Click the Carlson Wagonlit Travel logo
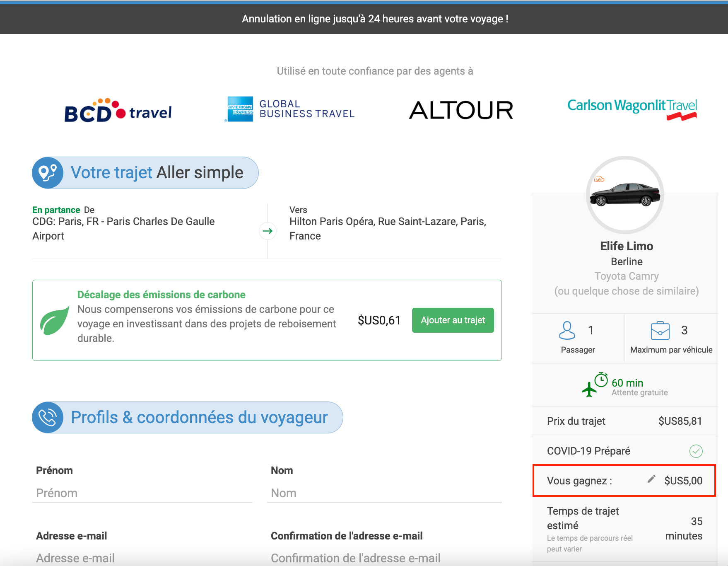The height and width of the screenshot is (566, 728). click(x=632, y=109)
